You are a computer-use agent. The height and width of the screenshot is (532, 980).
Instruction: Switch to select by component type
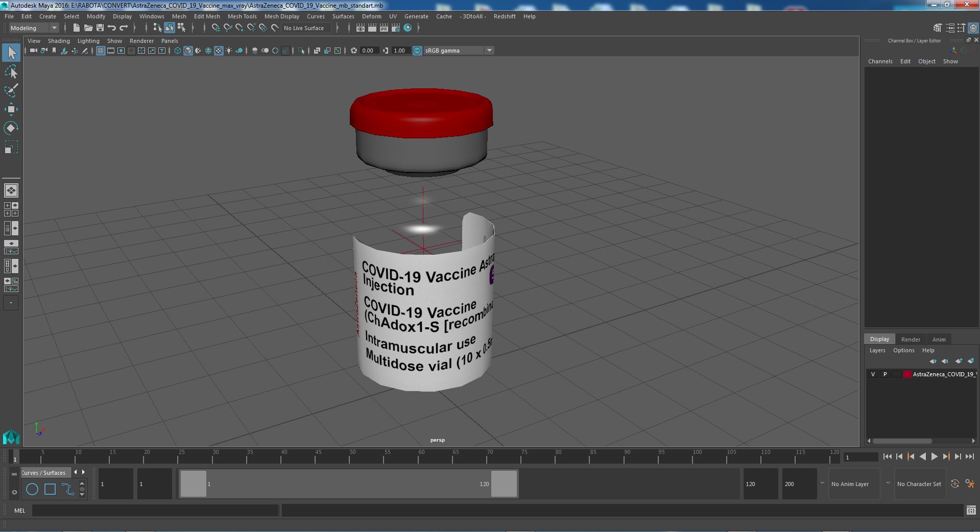[x=181, y=28]
